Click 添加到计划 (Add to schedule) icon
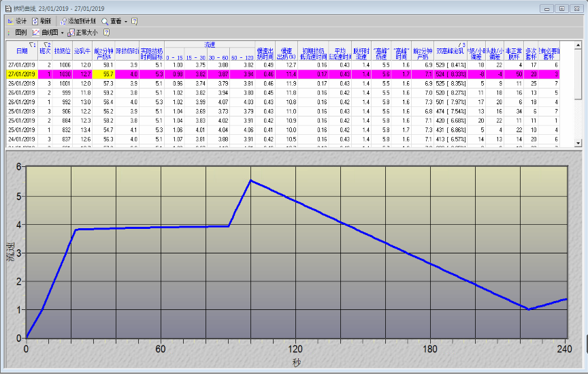588x374 pixels. [63, 21]
